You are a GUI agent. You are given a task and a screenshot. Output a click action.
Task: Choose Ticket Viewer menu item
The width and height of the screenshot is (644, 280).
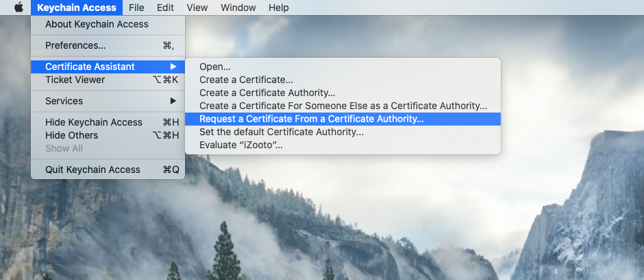(108, 80)
